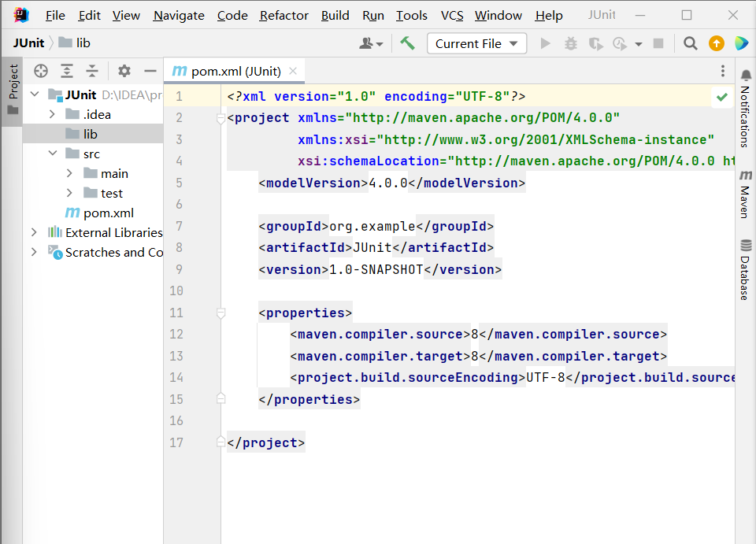Open the Database tool window
This screenshot has width=756, height=544.
(746, 270)
